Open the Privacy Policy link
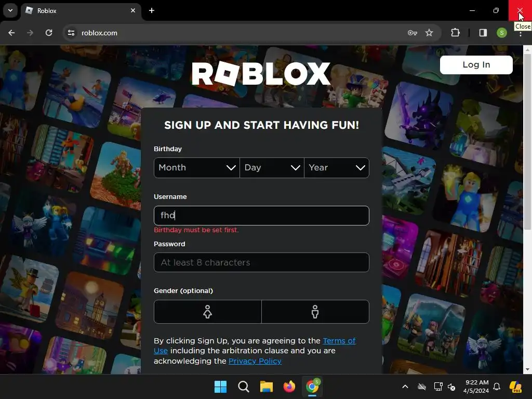 click(255, 361)
